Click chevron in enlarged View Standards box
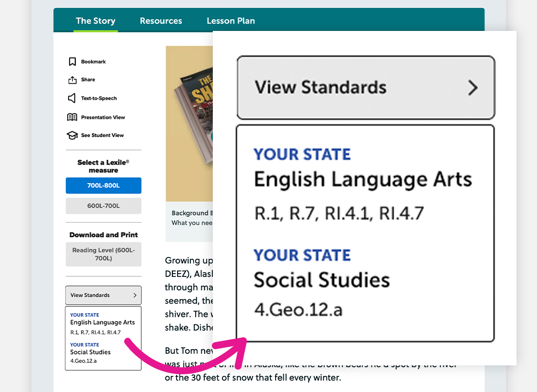 point(472,88)
